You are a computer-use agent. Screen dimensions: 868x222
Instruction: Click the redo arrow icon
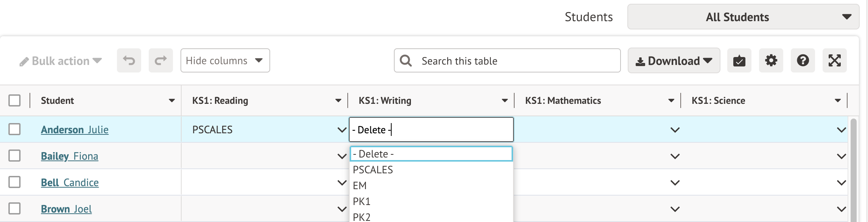coord(161,60)
